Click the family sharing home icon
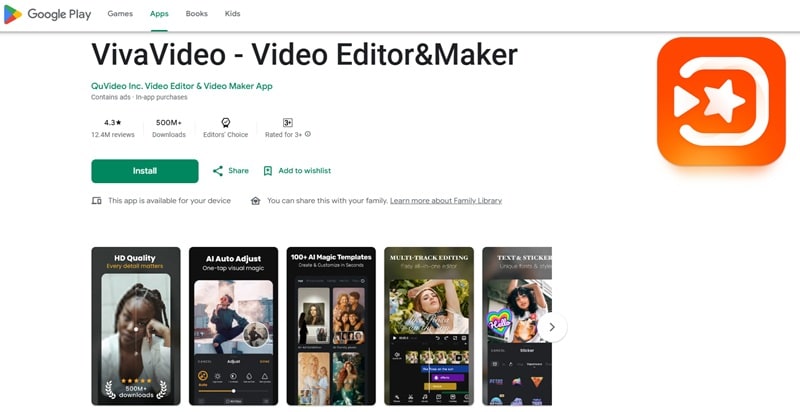This screenshot has width=800, height=412. [256, 201]
